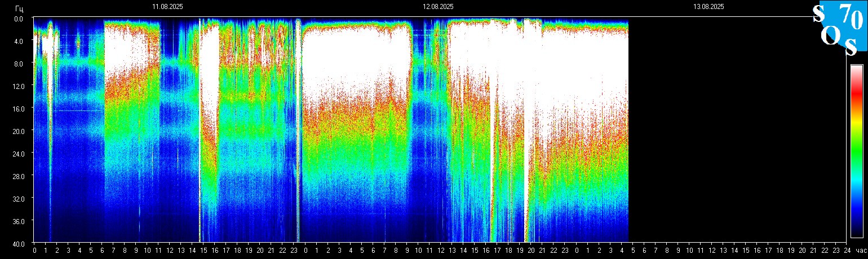868x259 pixels.
Task: Click the 4.0 frequency axis value
Action: [x=19, y=41]
